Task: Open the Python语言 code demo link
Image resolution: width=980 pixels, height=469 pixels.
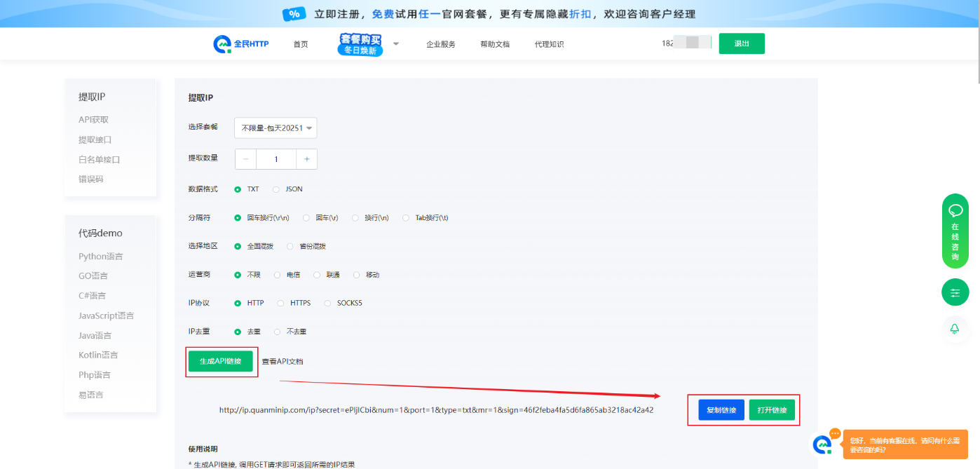Action: tap(100, 257)
